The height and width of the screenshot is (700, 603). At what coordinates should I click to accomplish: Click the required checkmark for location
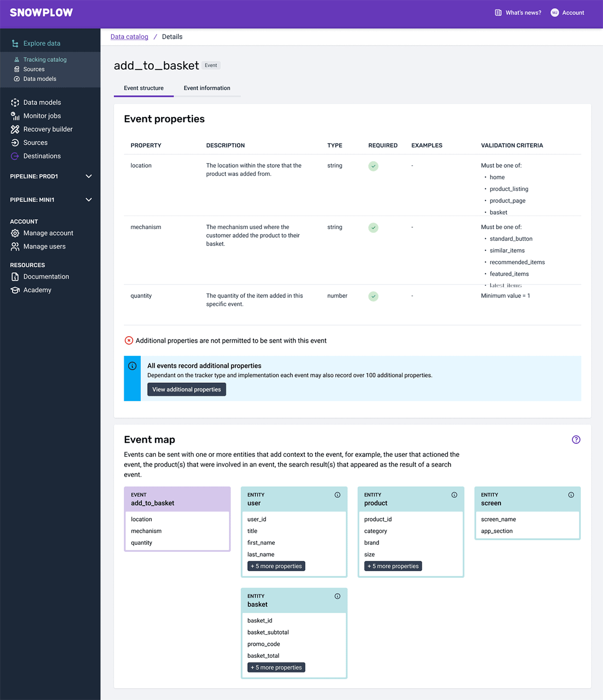(373, 166)
